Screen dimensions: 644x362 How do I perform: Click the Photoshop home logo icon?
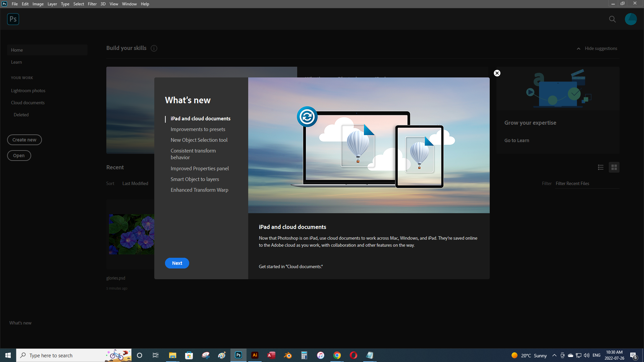[13, 19]
